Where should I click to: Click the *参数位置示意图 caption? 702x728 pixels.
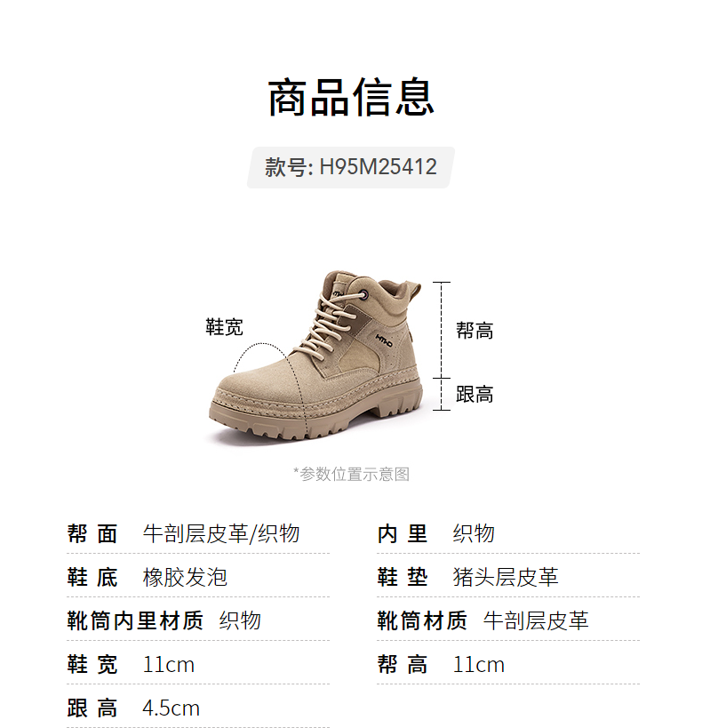click(x=352, y=474)
